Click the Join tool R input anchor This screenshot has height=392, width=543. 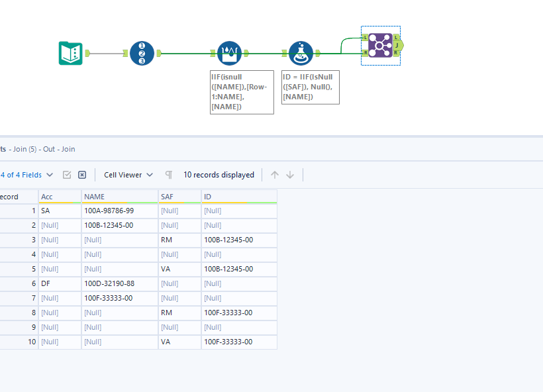[x=365, y=52]
